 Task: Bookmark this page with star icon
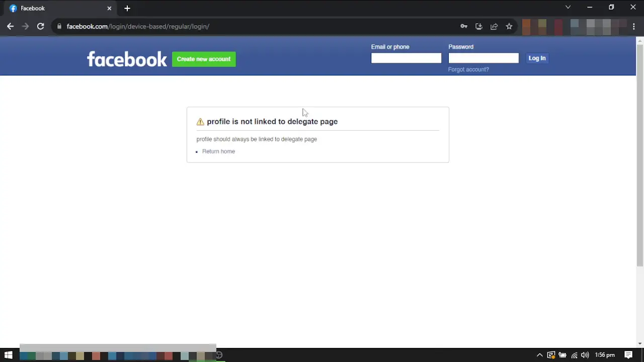click(509, 26)
